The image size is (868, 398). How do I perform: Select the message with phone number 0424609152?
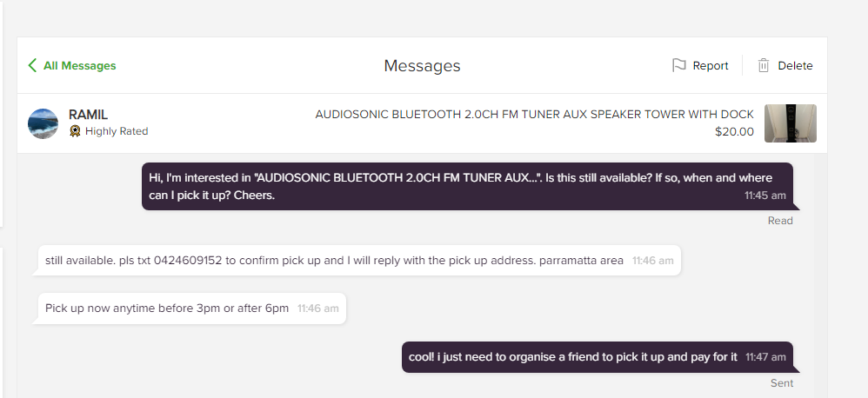click(x=360, y=260)
